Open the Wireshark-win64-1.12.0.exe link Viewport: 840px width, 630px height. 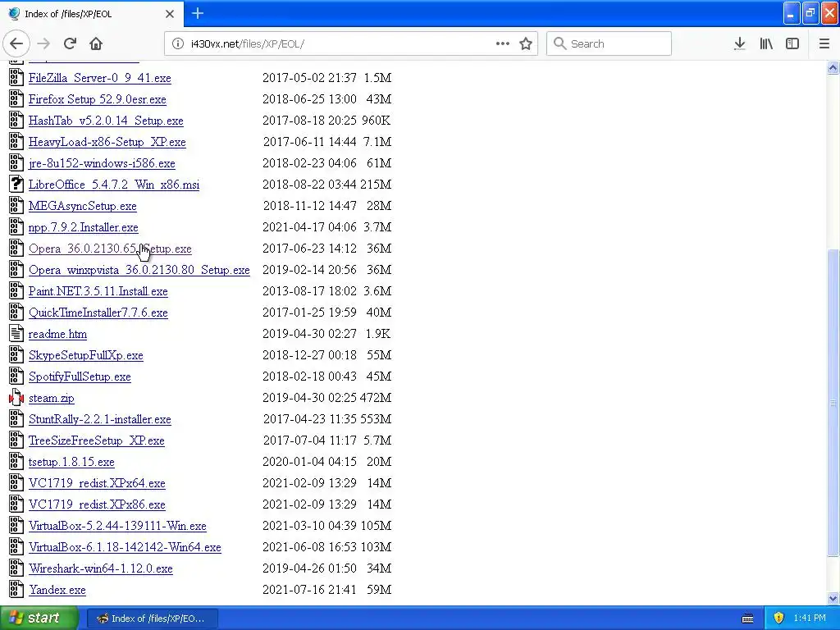101,568
